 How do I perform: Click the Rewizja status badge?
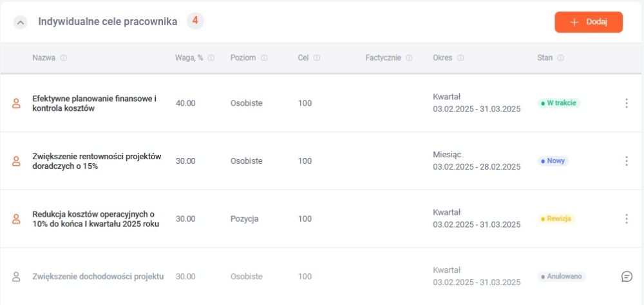557,219
